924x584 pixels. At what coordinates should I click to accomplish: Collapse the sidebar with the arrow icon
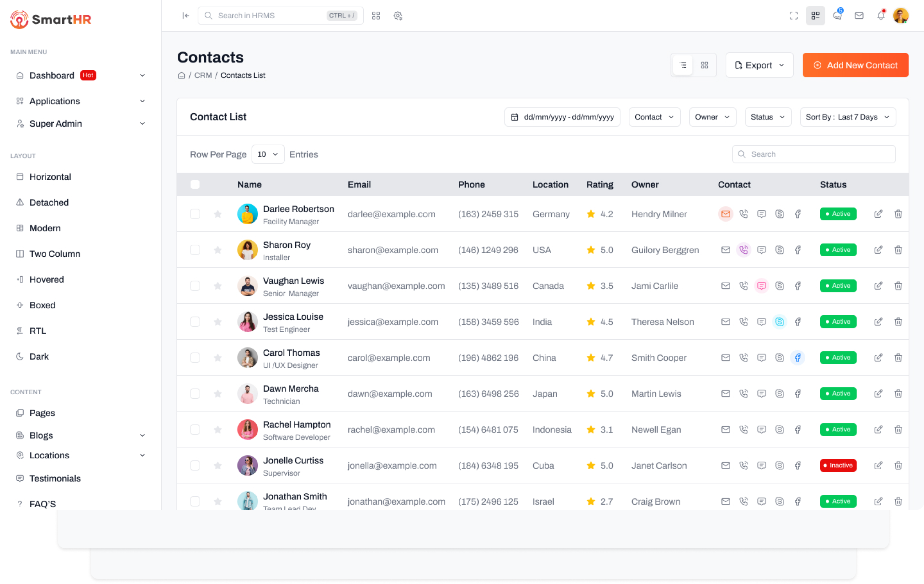coord(186,16)
